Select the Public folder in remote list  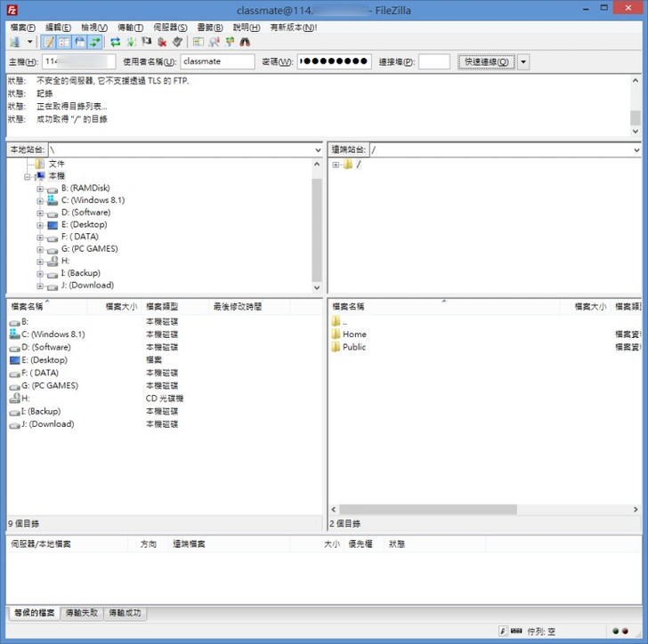tap(354, 347)
